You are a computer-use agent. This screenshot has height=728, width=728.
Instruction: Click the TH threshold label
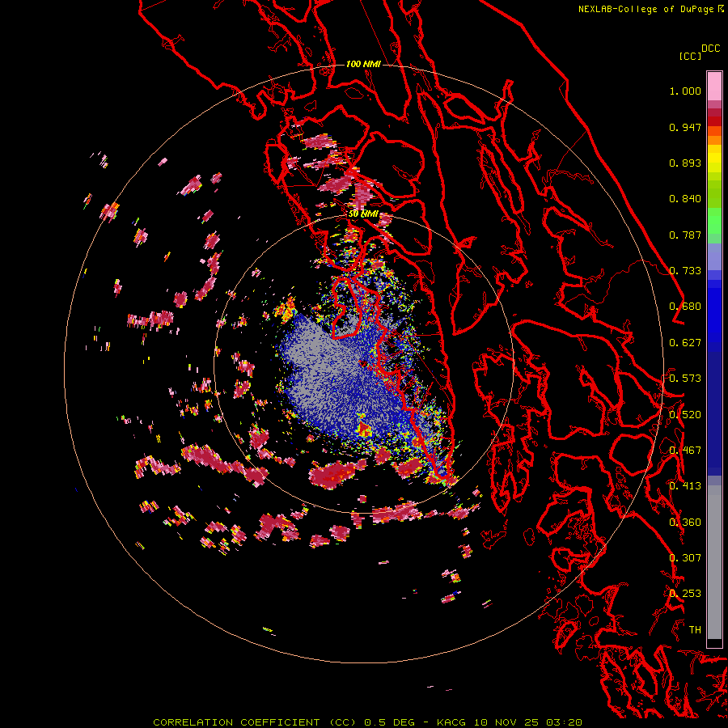tap(695, 630)
